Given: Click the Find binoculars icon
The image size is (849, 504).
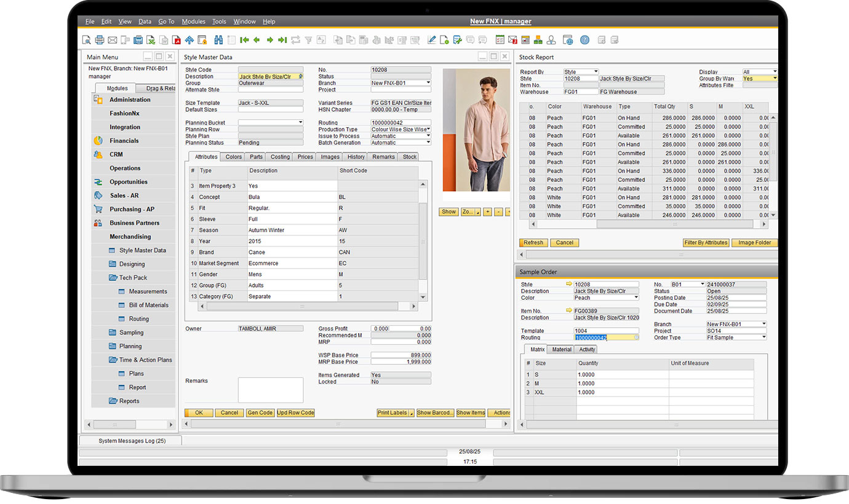Looking at the screenshot, I should (x=218, y=40).
